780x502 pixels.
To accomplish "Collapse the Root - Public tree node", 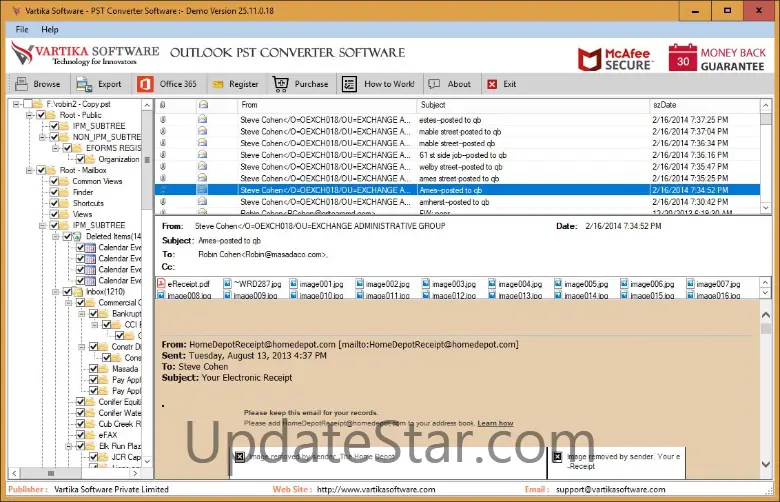I will click(x=29, y=115).
